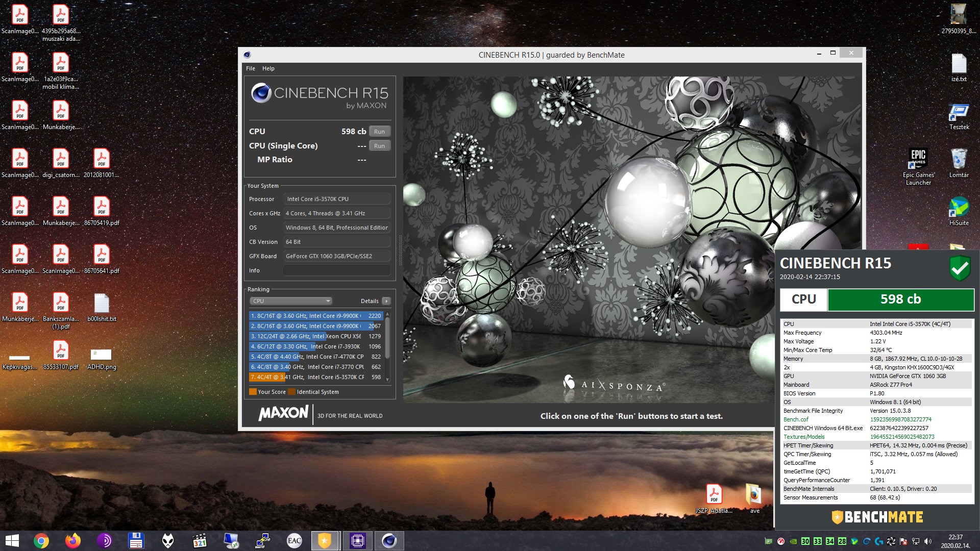
Task: Run the CPU Single Core test
Action: click(x=379, y=146)
